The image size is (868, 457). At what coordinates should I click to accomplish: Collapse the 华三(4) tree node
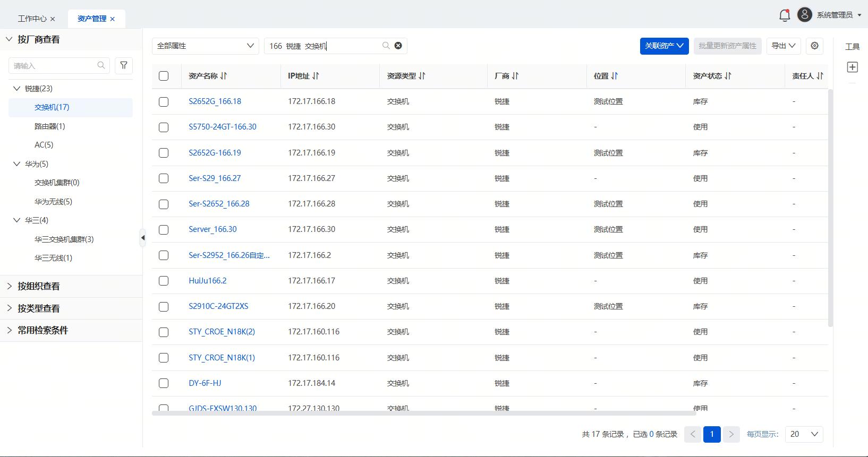point(17,220)
